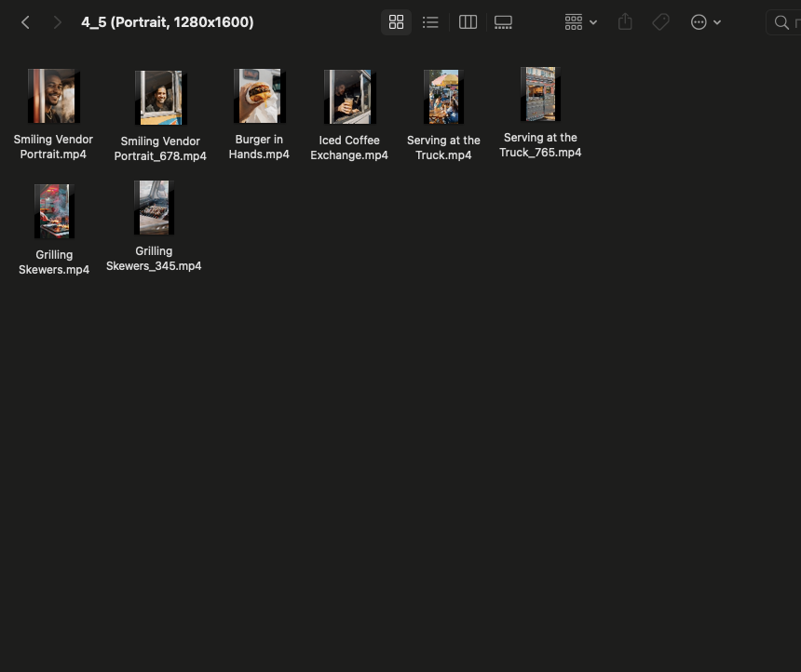The image size is (801, 672).
Task: Click the Edit Tags icon
Action: tap(660, 22)
